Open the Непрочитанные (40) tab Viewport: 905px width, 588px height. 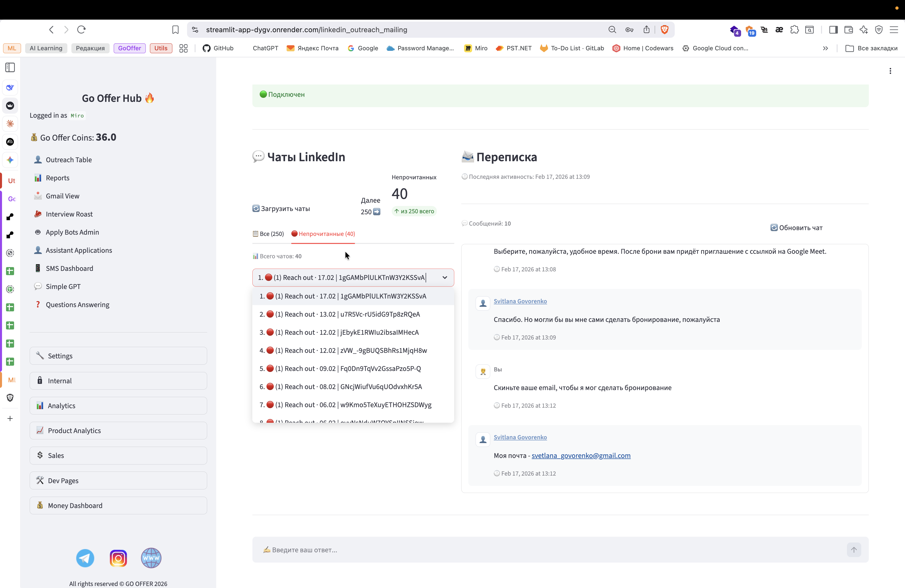[x=323, y=234]
